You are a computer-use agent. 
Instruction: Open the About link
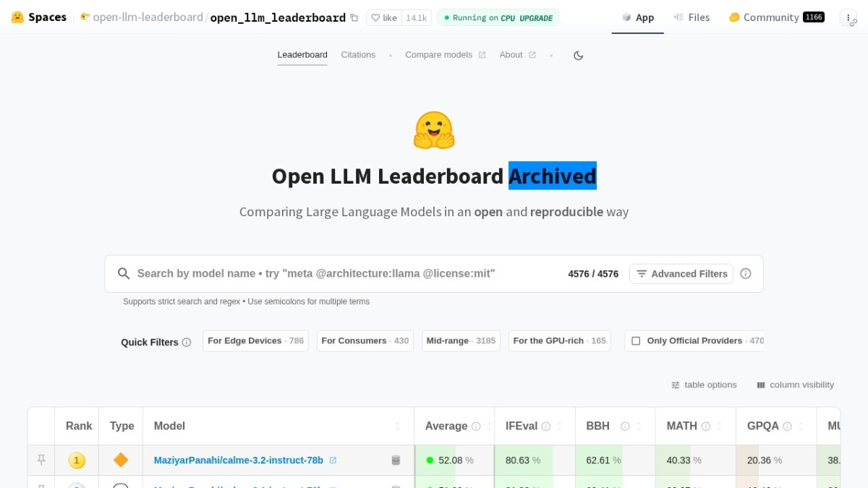(x=517, y=55)
